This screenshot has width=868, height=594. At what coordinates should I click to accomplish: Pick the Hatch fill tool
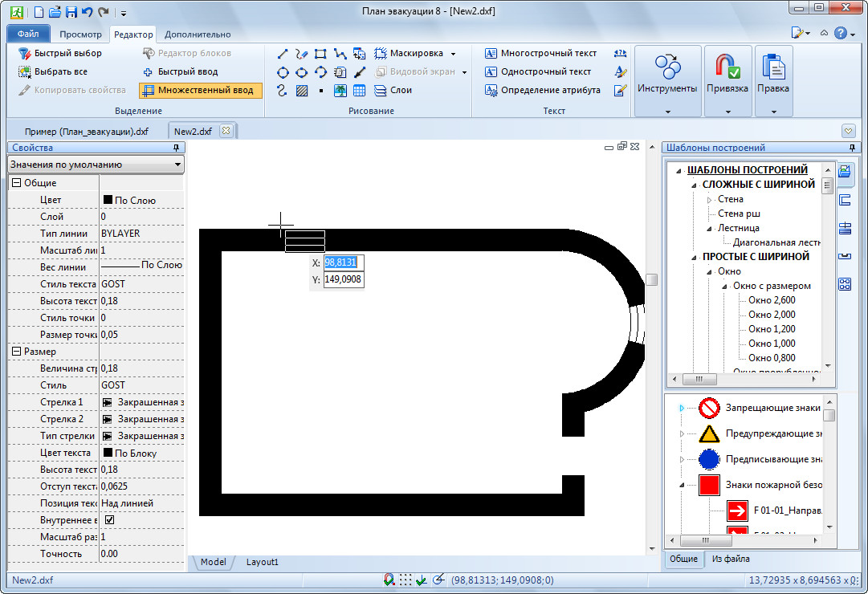(301, 91)
